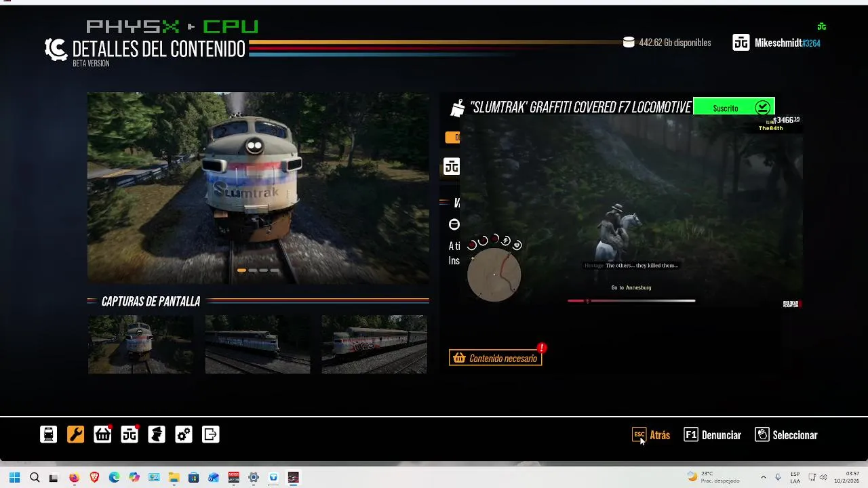Click 'Slumtrak' Graffiti Covered F7 Locomotive title
Viewport: 868px width, 488px height.
coord(580,108)
